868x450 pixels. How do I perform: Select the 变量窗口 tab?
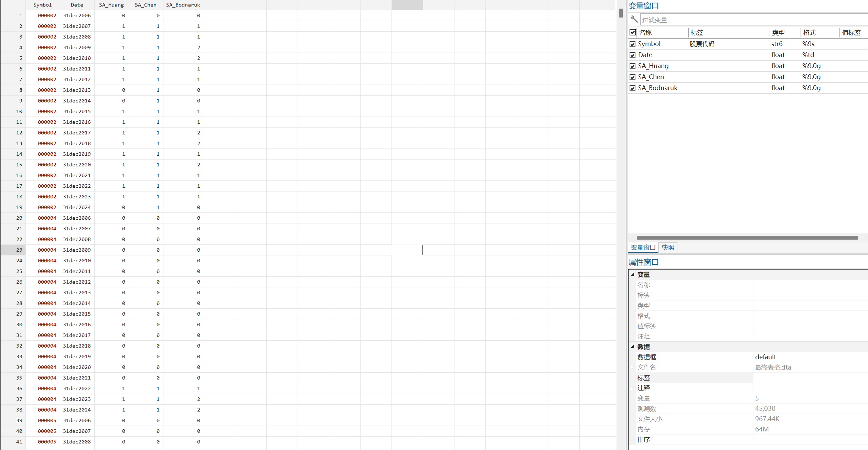(643, 248)
